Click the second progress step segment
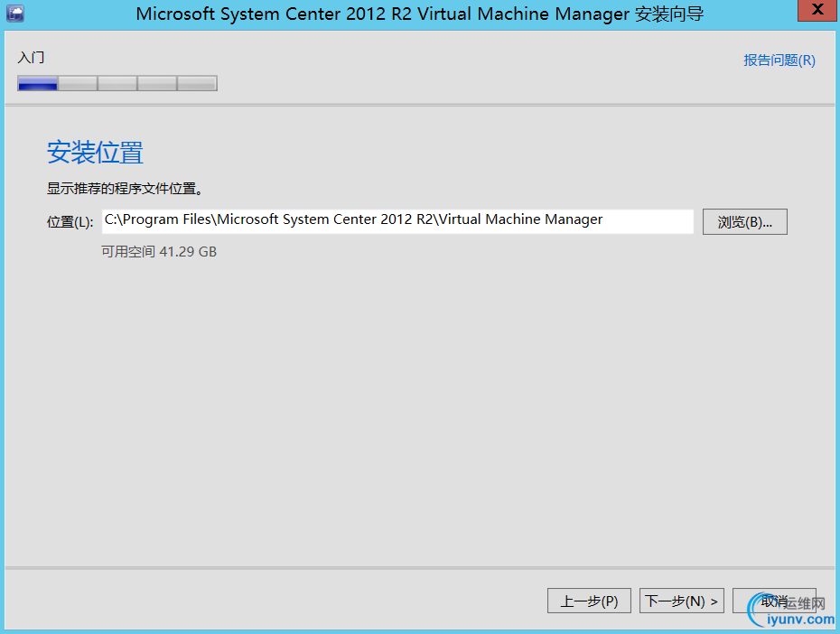840x634 pixels. [x=78, y=84]
